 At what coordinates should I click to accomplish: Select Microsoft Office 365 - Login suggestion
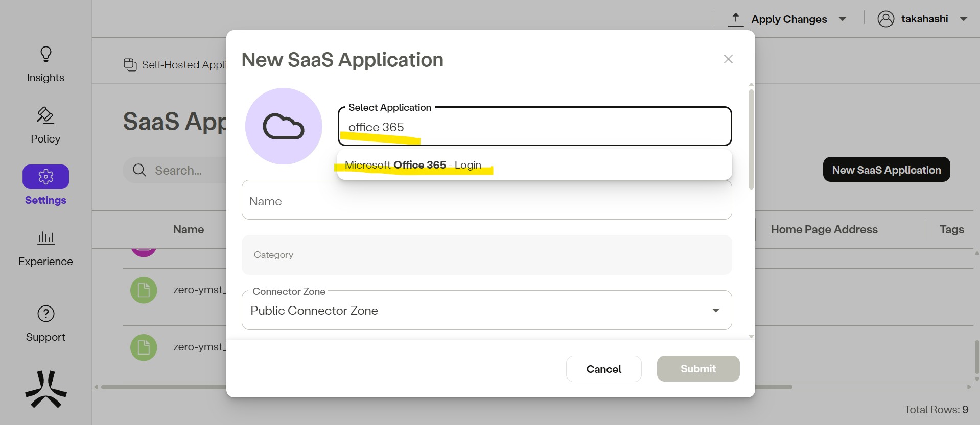point(413,165)
